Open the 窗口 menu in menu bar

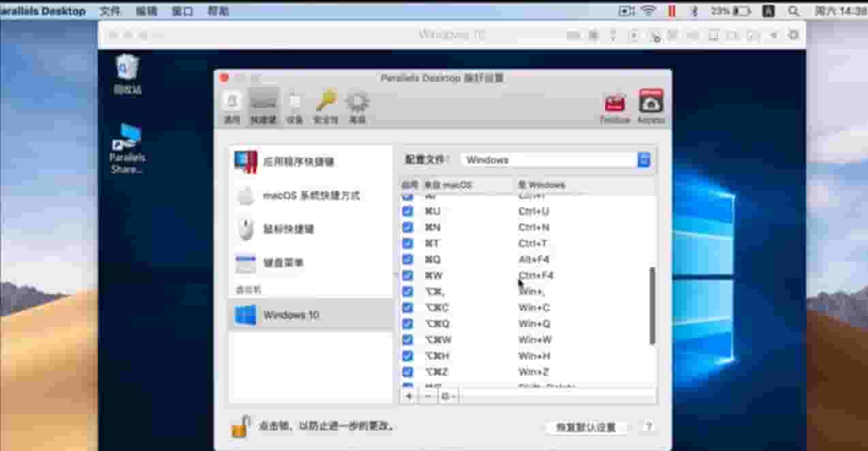pos(182,11)
